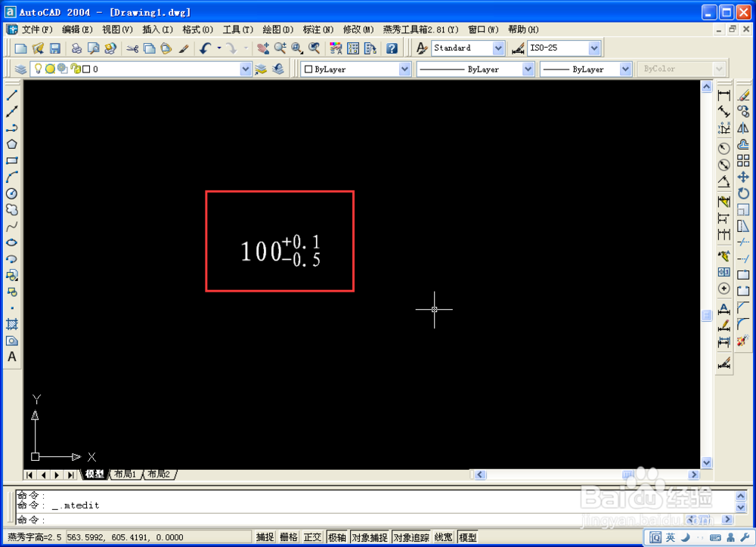756x547 pixels.
Task: Select the Move tool
Action: coord(743,177)
